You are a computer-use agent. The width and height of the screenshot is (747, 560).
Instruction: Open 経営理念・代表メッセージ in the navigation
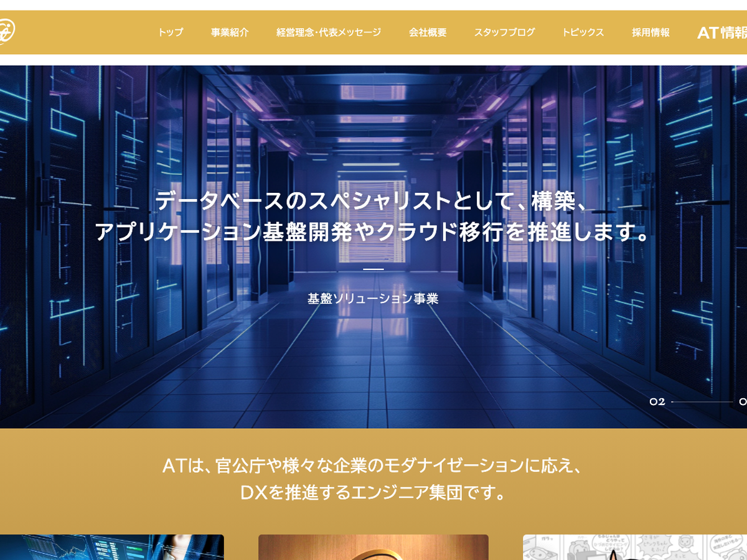click(329, 32)
